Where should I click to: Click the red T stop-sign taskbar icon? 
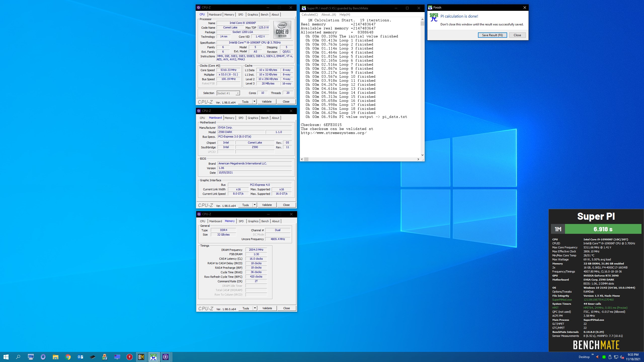coord(129,357)
